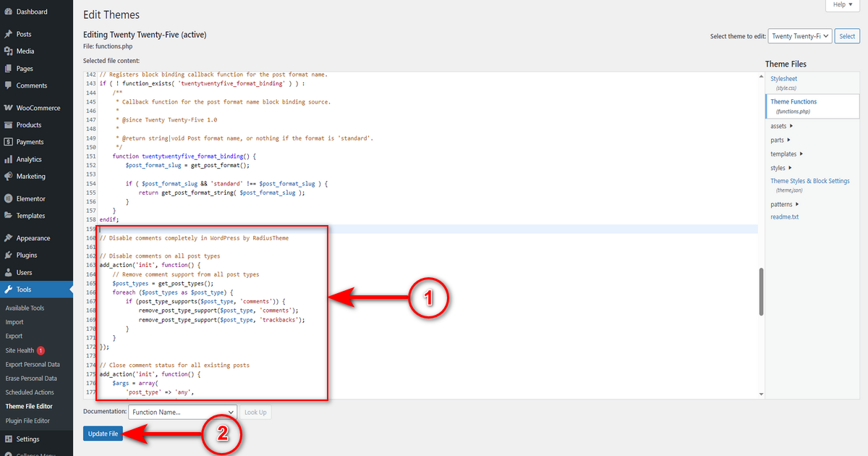The height and width of the screenshot is (456, 868).
Task: Open Theme Styles & Block Settings file
Action: point(810,181)
